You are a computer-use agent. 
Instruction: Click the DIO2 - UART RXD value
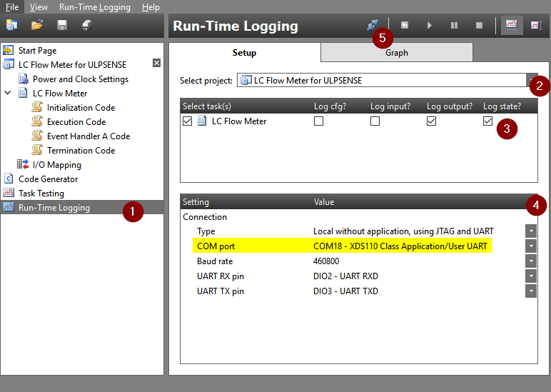click(x=345, y=276)
